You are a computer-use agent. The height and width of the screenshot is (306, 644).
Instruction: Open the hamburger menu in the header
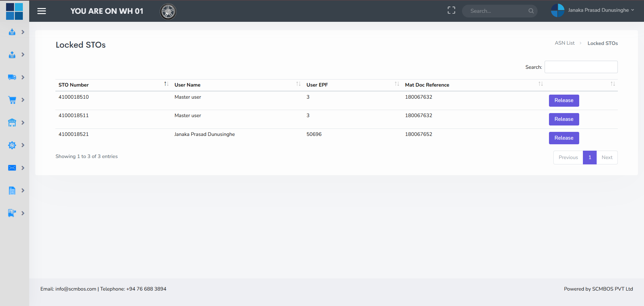coord(42,11)
